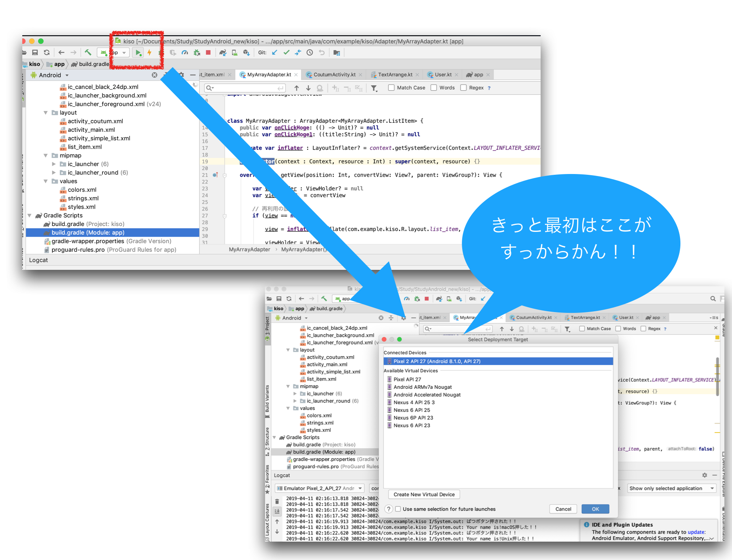Click the lower window editor vertical scrollbar
The image size is (732, 560).
(717, 376)
